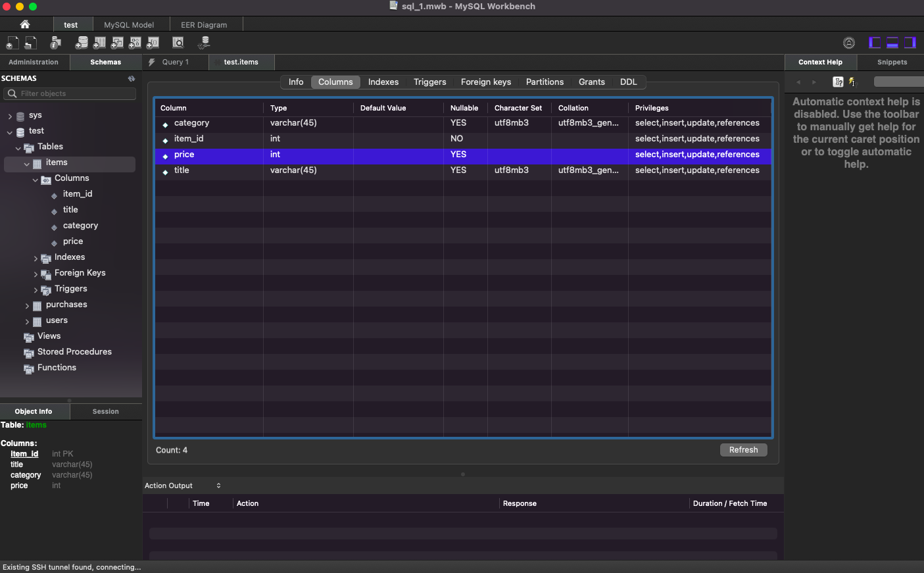
Task: Click the folder icon beside Functions
Action: [x=29, y=369]
